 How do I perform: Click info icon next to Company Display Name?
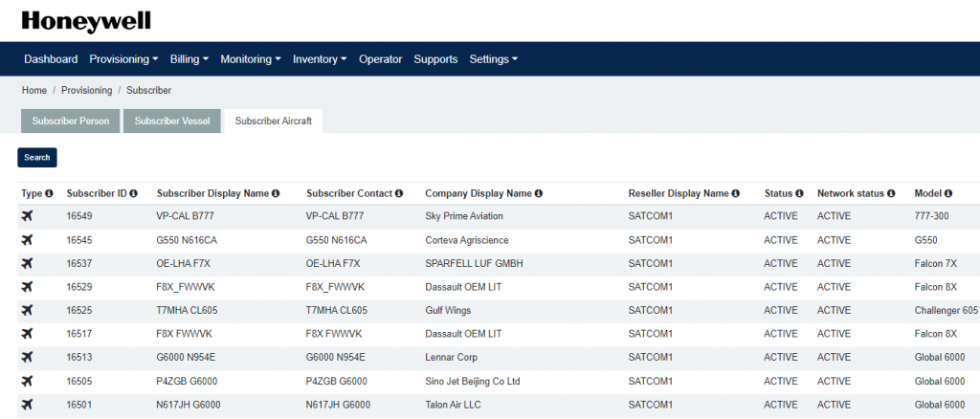click(539, 193)
